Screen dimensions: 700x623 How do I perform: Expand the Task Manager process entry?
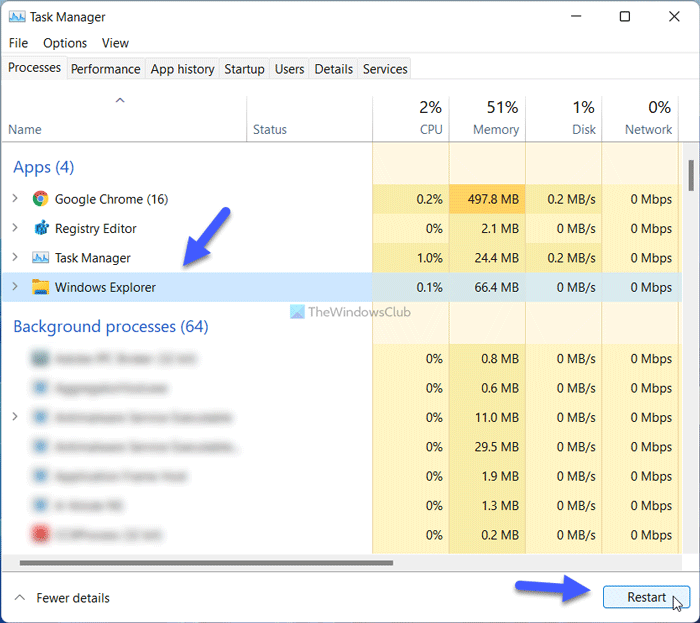15,257
